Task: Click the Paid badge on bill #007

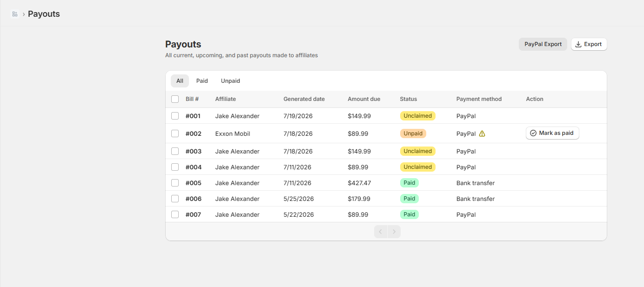Action: point(409,214)
